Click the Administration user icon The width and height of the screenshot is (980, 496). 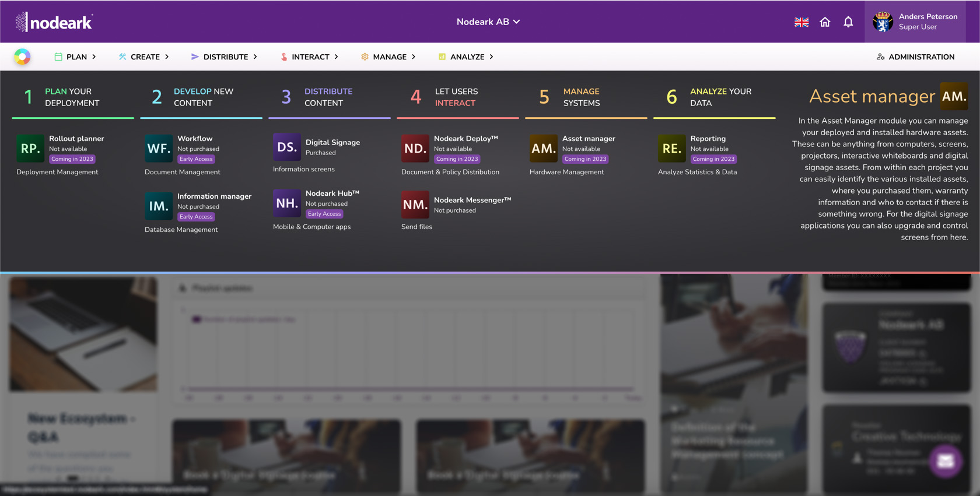pos(881,57)
